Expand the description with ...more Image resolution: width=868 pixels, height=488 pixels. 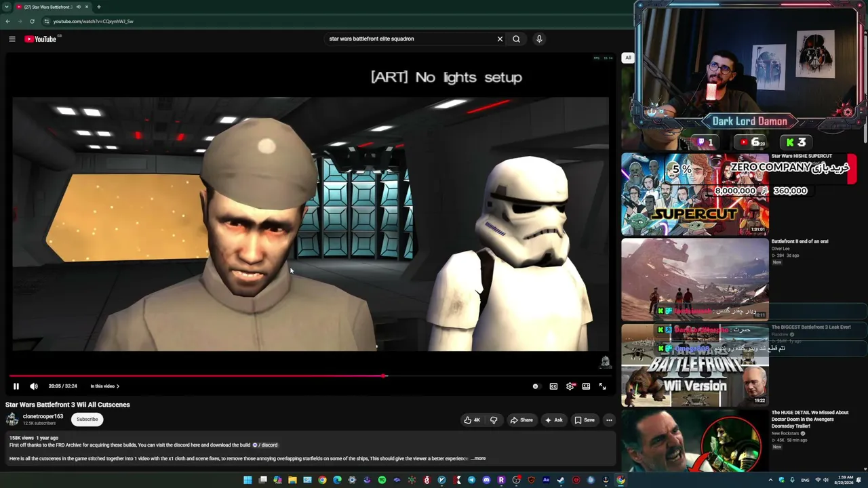coord(478,459)
